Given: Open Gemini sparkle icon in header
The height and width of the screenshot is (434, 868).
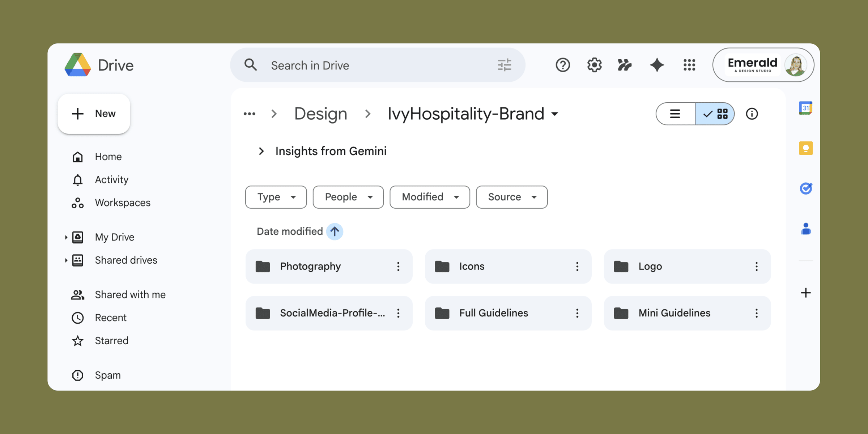Looking at the screenshot, I should [657, 65].
